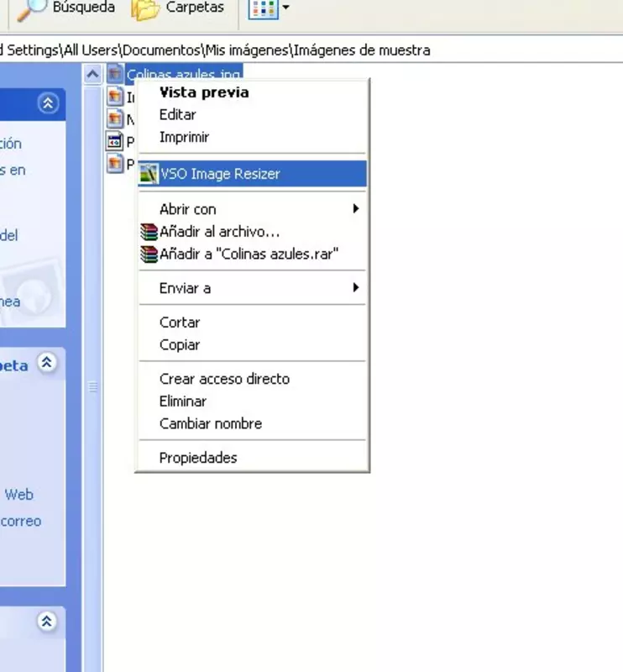Toggle the Carpetas folders pane
Image resolution: width=623 pixels, height=672 pixels.
178,8
